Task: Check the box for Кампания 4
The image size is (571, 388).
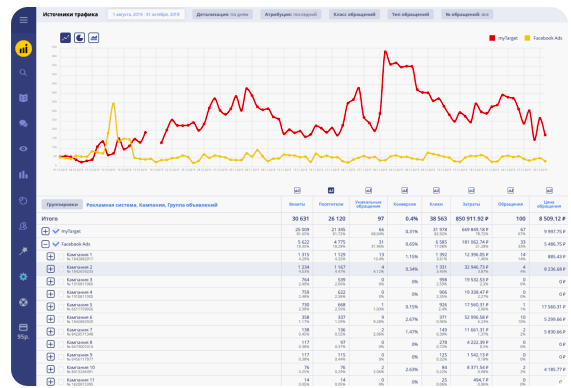Action: click(x=61, y=294)
